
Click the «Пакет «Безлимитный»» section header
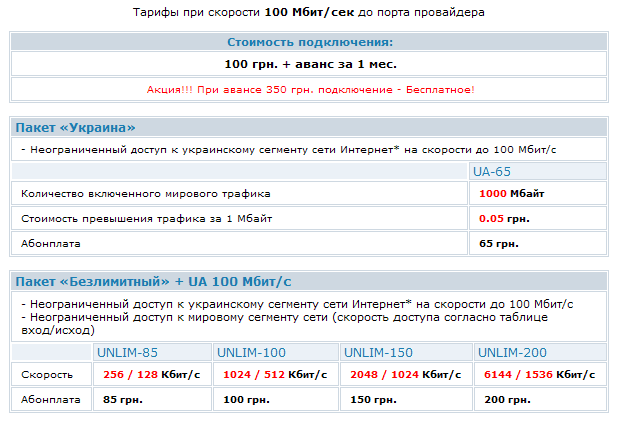pyautogui.click(x=156, y=281)
